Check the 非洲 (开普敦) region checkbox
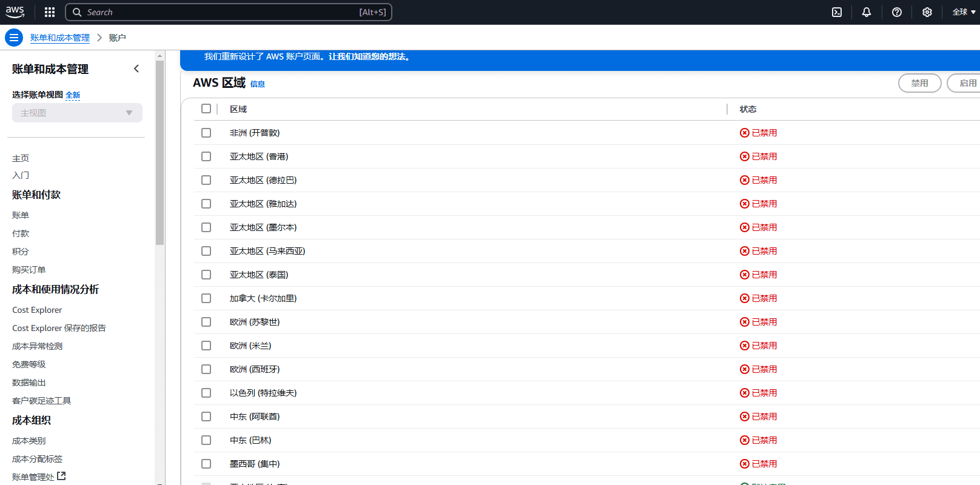980x485 pixels. 206,133
